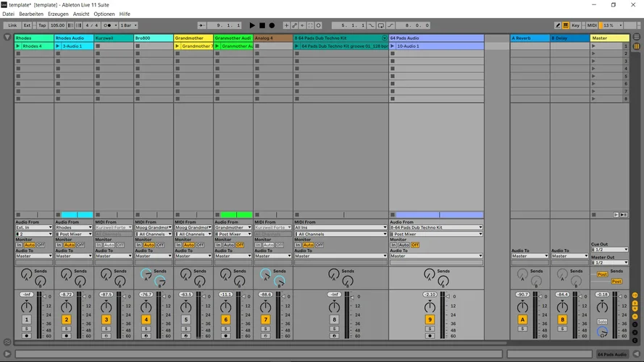Viewport: 644px width, 362px height.
Task: Toggle Automation Arm icon
Action: pos(295,25)
